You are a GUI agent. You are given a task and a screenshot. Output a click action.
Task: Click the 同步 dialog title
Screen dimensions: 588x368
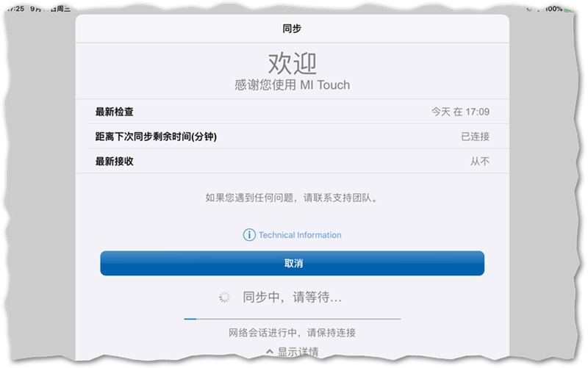[292, 29]
